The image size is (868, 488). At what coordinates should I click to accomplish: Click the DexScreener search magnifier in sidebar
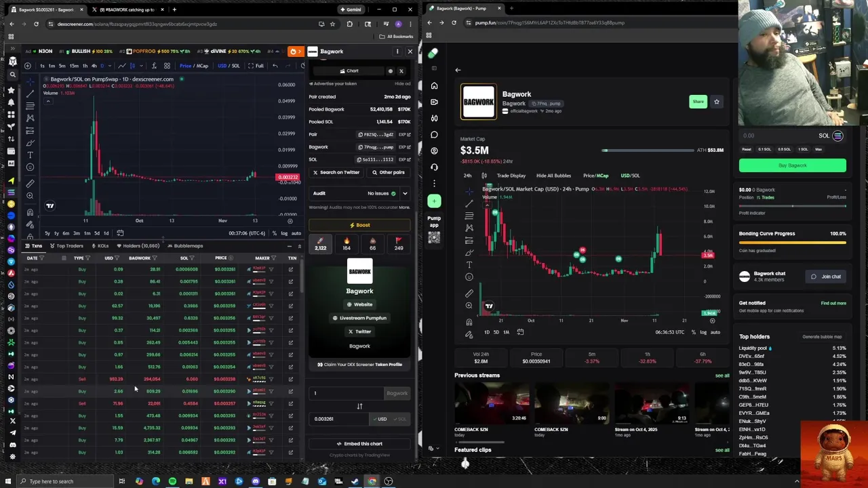pyautogui.click(x=12, y=75)
